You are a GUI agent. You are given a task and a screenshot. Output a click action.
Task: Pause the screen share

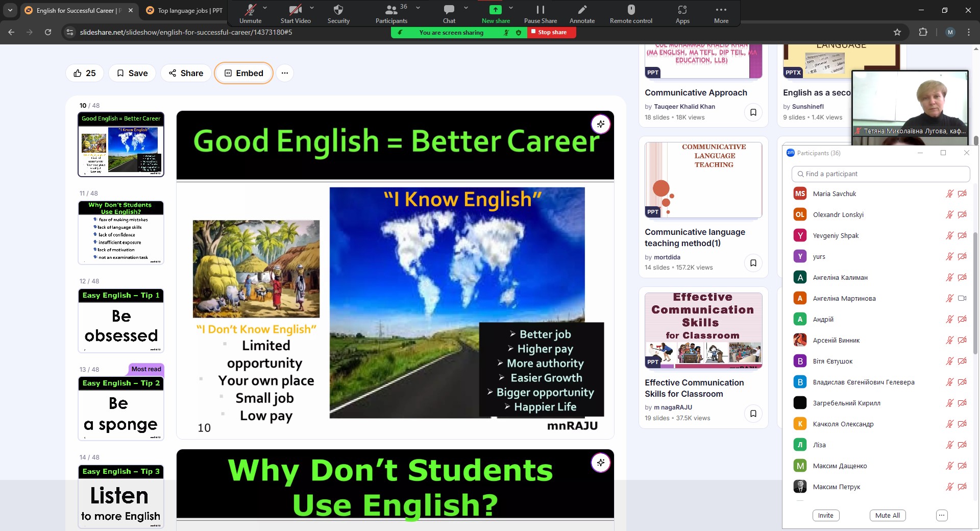pyautogui.click(x=540, y=10)
